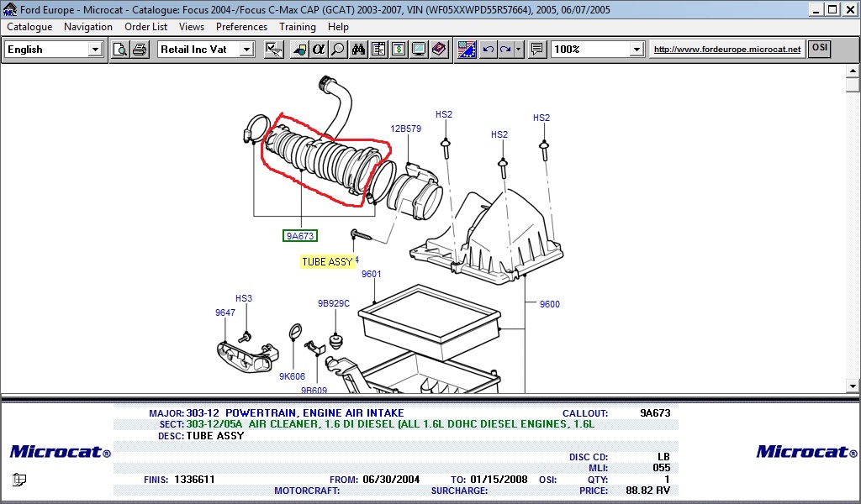Image resolution: width=861 pixels, height=504 pixels.
Task: Click the vertical scrollbar down arrow
Action: (x=853, y=386)
